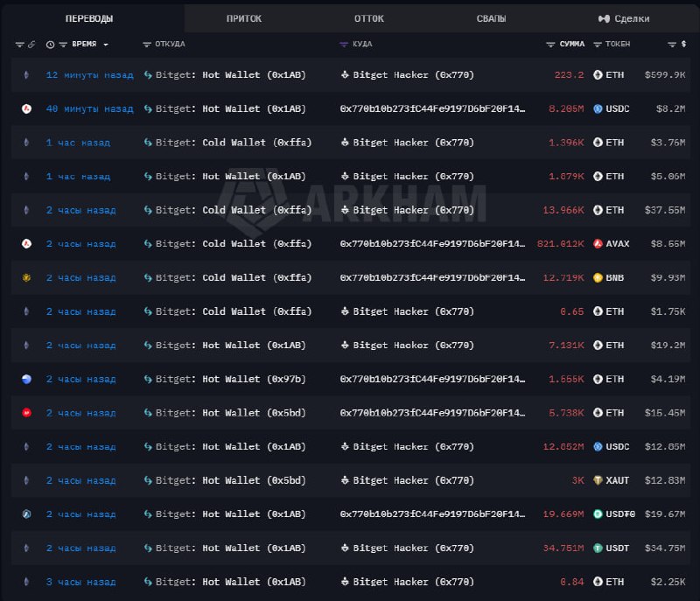Click СУММА column header label
Screen dimensions: 700x601
coord(572,44)
